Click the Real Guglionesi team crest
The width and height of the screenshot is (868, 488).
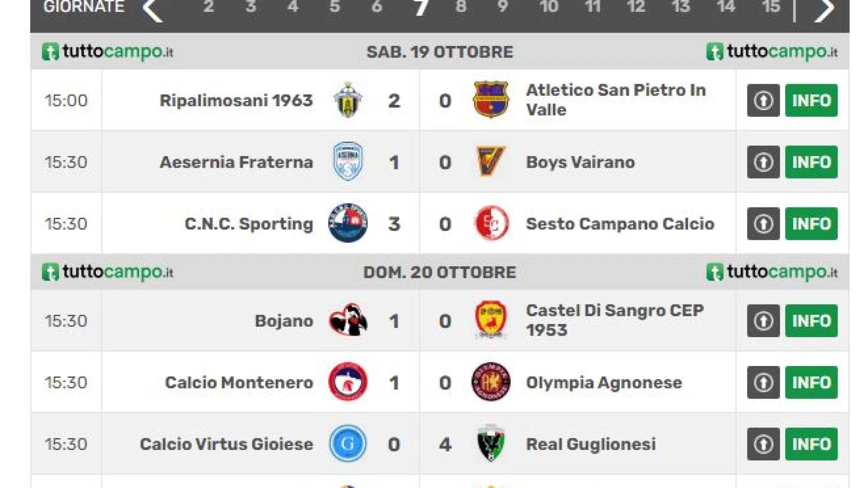[491, 443]
